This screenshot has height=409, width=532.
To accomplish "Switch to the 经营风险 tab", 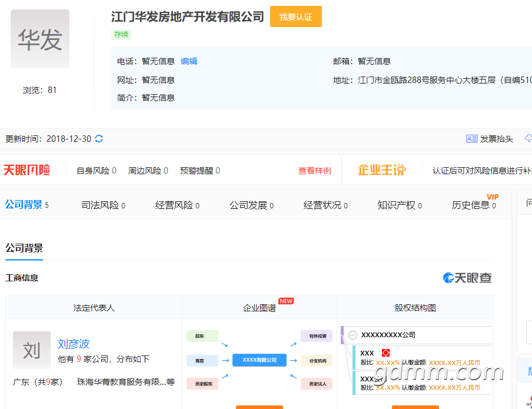I will coord(177,205).
